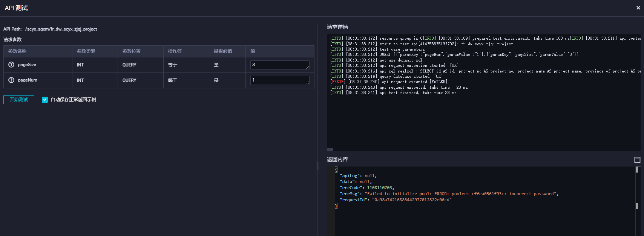This screenshot has height=236, width=644.
Task: Click the "errCode" value 1108110703
Action: (x=380, y=188)
